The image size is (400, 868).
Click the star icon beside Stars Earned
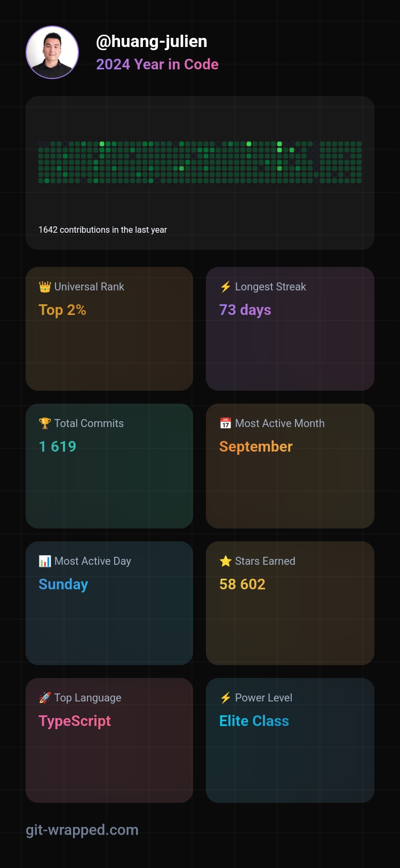pos(226,562)
